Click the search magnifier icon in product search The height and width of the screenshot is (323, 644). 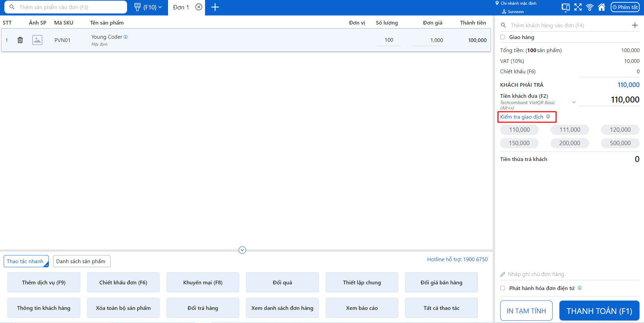pyautogui.click(x=12, y=7)
